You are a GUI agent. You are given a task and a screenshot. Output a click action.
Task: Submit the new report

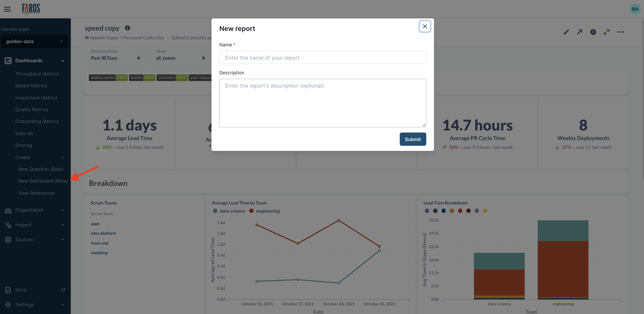click(413, 139)
